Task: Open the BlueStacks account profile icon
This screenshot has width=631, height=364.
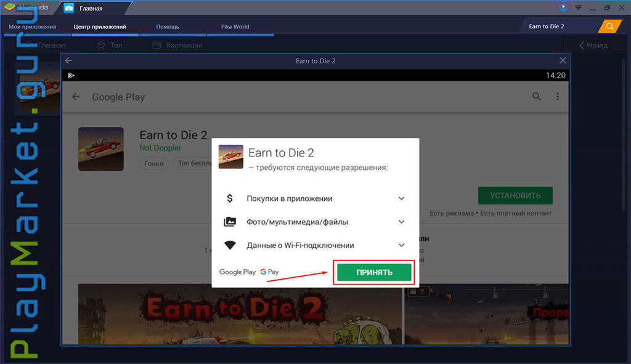Action: [563, 7]
